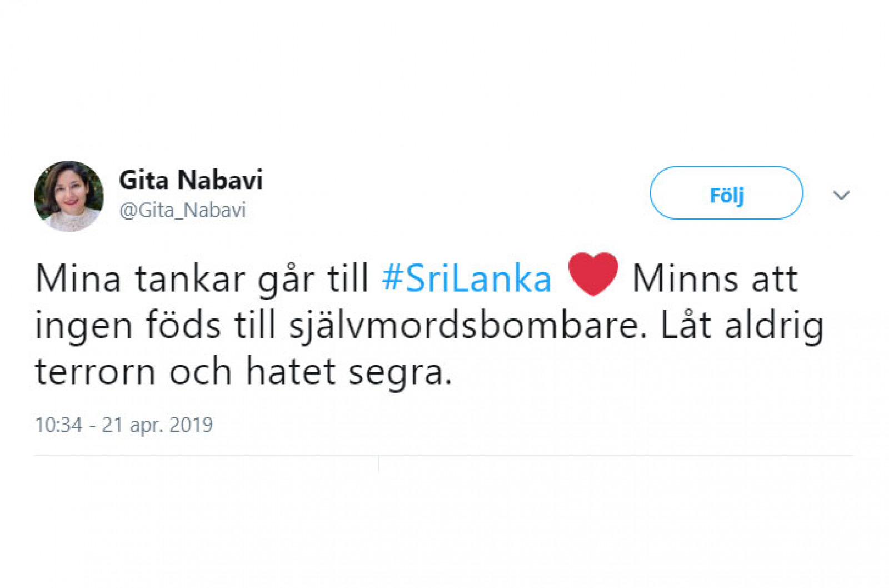The image size is (889, 588).
Task: Open the bold Gita Nabavi display name
Action: tap(191, 180)
